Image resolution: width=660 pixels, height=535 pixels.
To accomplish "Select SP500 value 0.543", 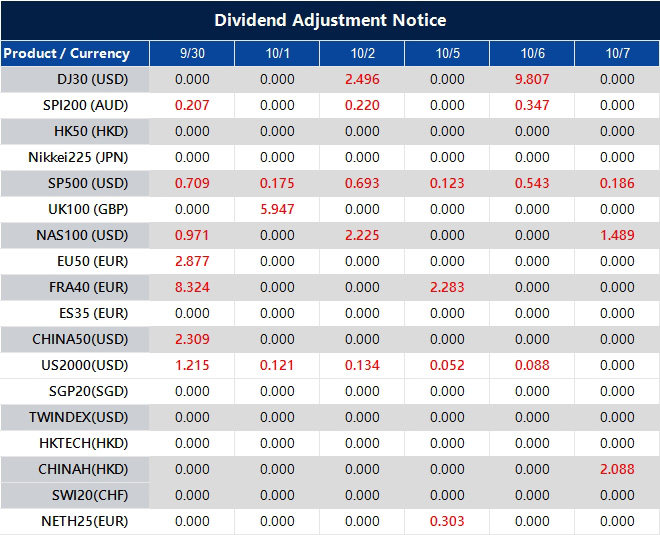I will click(532, 184).
